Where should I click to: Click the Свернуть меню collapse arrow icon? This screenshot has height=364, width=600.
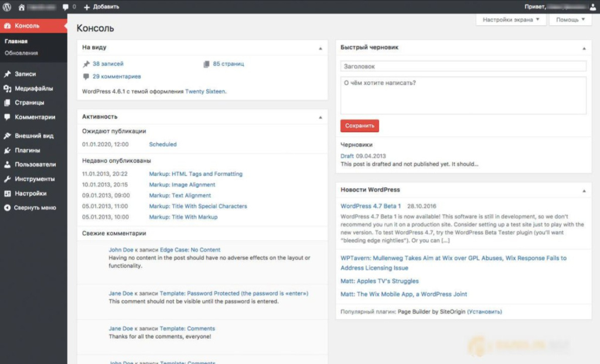pos(7,208)
